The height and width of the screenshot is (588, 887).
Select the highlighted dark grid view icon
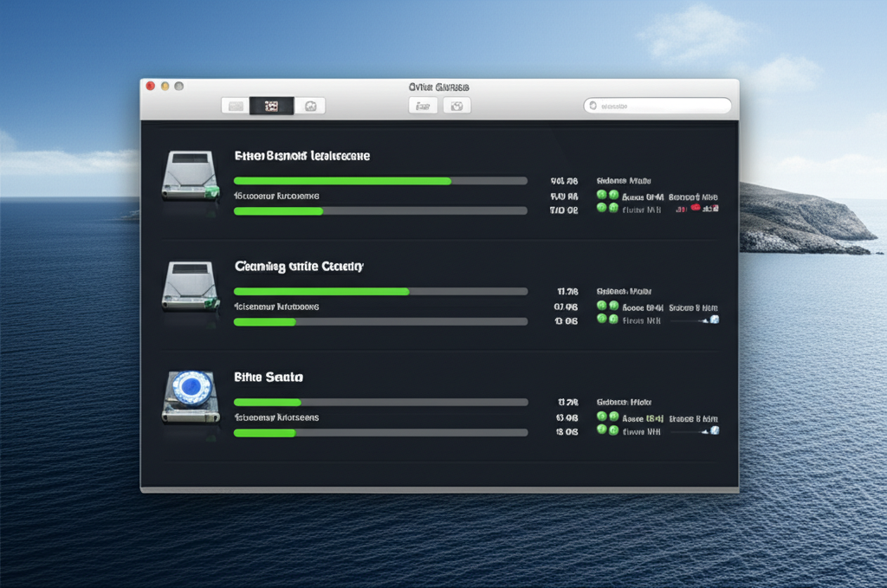pos(269,105)
